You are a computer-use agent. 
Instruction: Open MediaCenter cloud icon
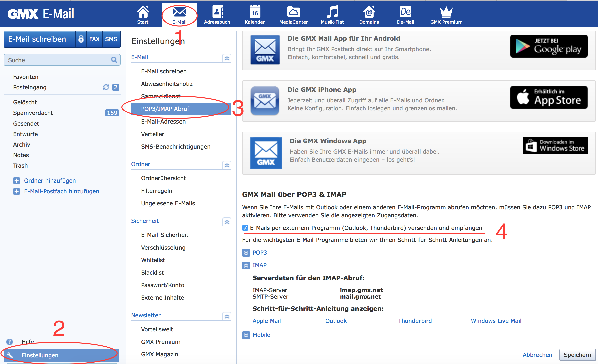[293, 12]
